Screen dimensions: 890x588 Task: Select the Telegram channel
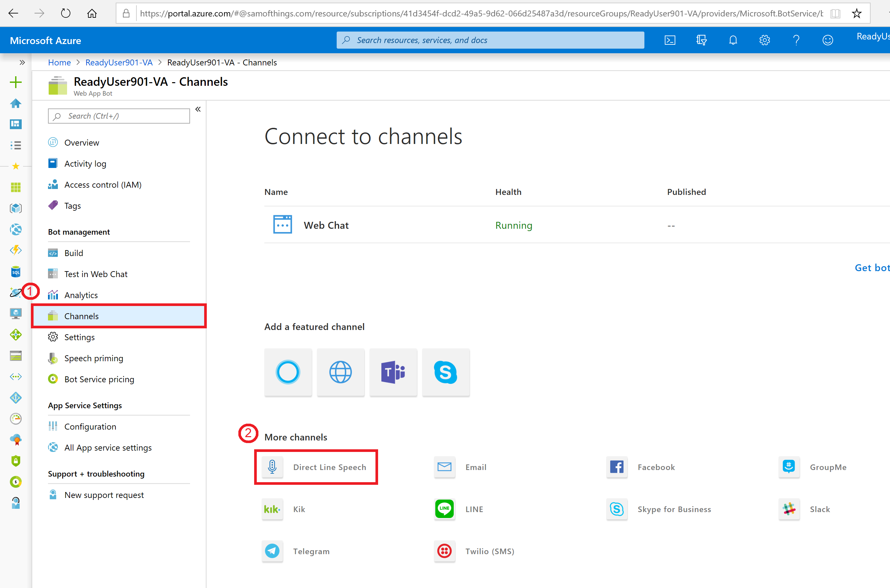296,551
